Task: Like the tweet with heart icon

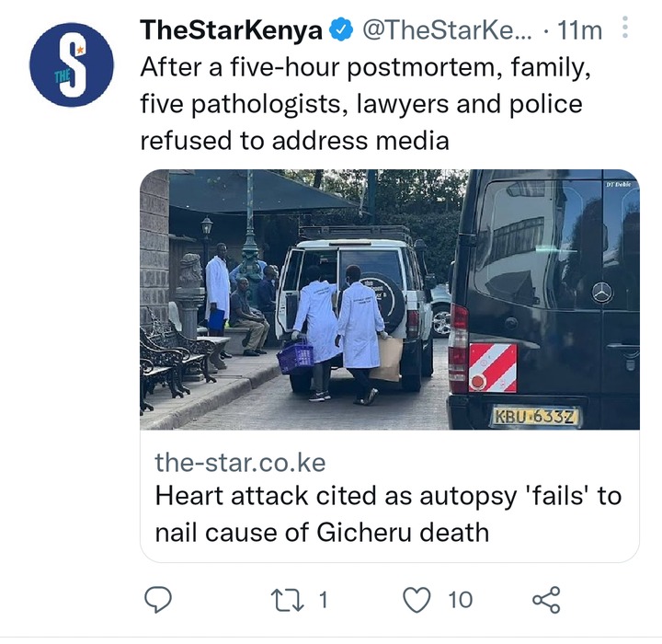Action: tap(417, 600)
